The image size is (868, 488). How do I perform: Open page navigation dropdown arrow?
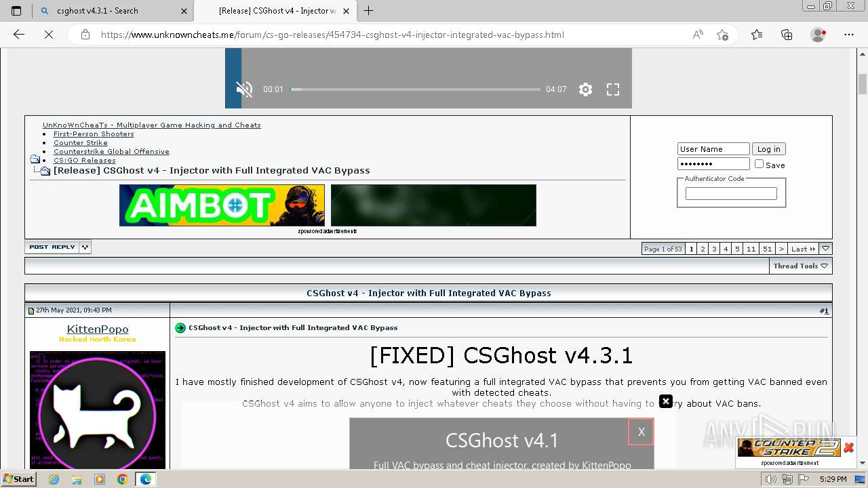(825, 249)
